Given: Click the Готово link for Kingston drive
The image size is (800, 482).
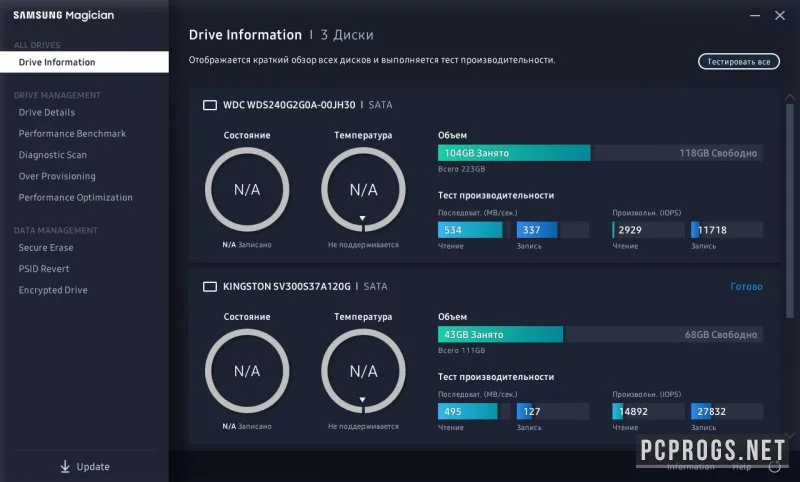Looking at the screenshot, I should 746,287.
